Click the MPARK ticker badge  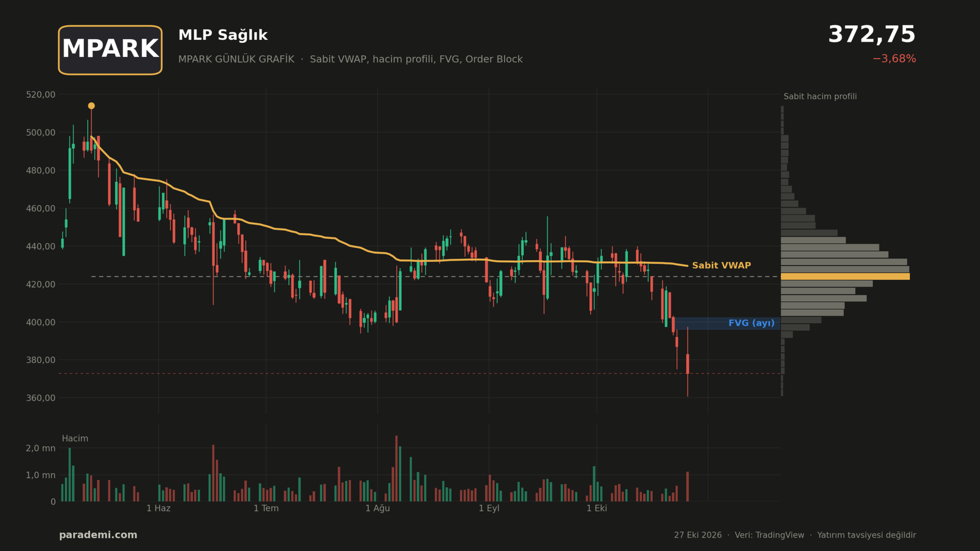[110, 50]
